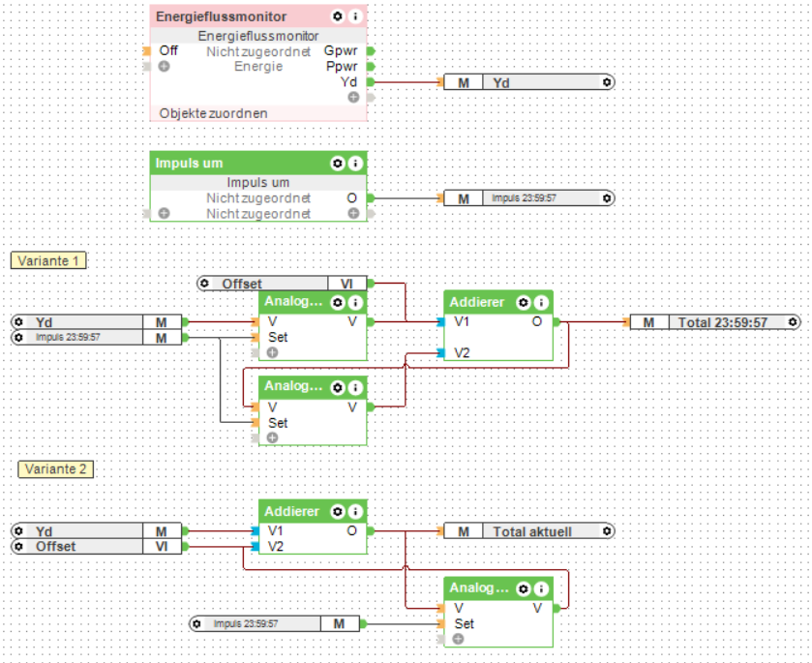Add output via plus below Yd output
This screenshot has height=663, width=812.
(353, 98)
